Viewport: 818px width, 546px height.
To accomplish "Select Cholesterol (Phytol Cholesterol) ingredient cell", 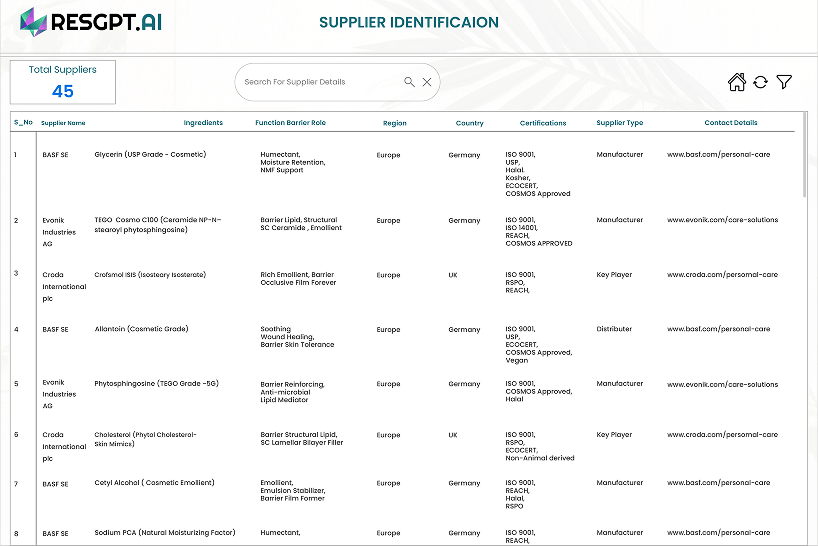I will [x=145, y=439].
